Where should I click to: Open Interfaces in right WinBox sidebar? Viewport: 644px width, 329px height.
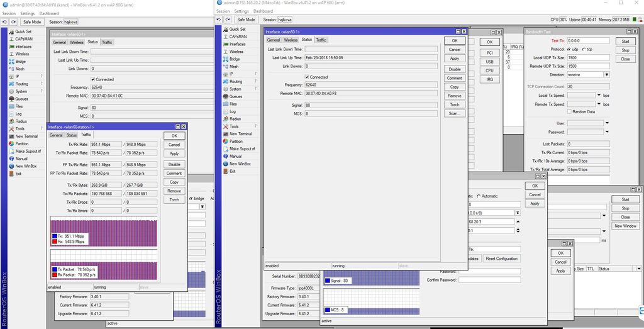tap(237, 44)
